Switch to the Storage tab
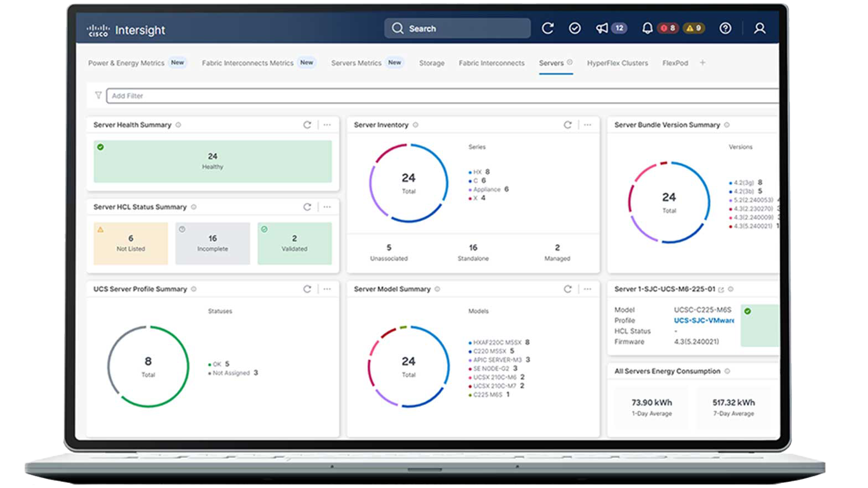This screenshot has width=868, height=488. tap(431, 63)
